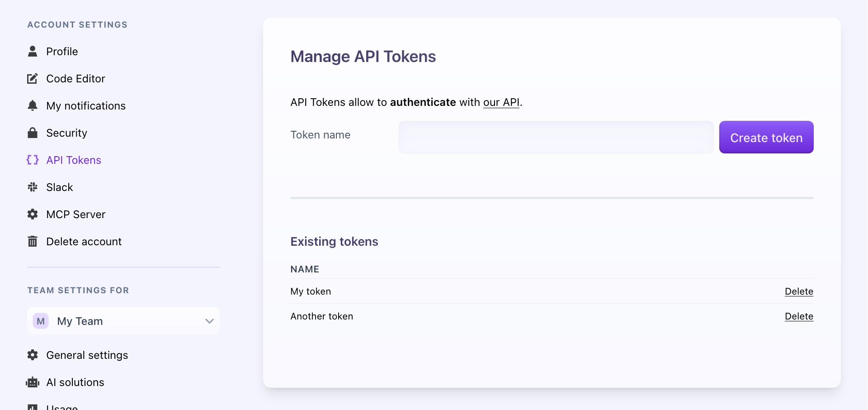
Task: Click the Slack logo icon
Action: point(33,187)
